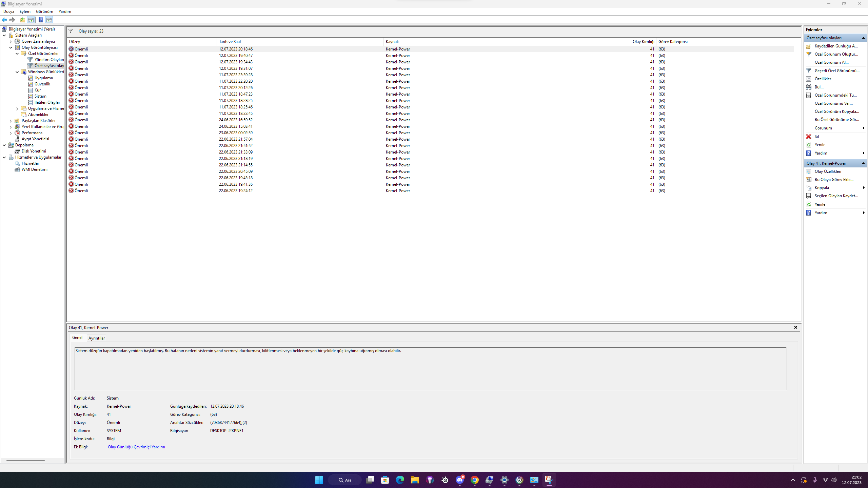The height and width of the screenshot is (488, 868).
Task: Open Aygıt Yöneticisi in tree
Action: (35, 139)
